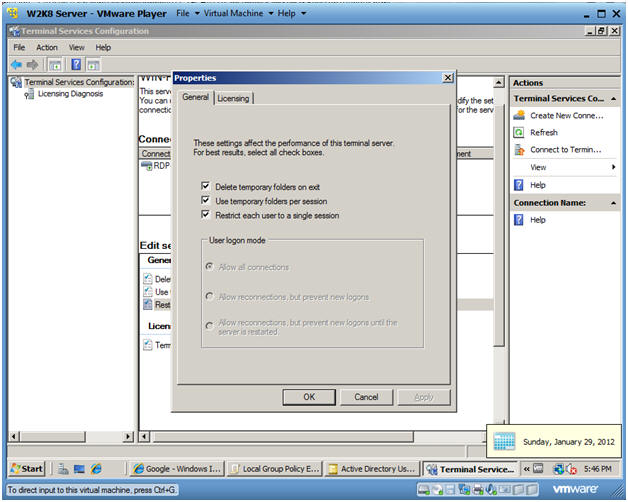Open the File menu in Terminal Services Configuration

tap(19, 47)
